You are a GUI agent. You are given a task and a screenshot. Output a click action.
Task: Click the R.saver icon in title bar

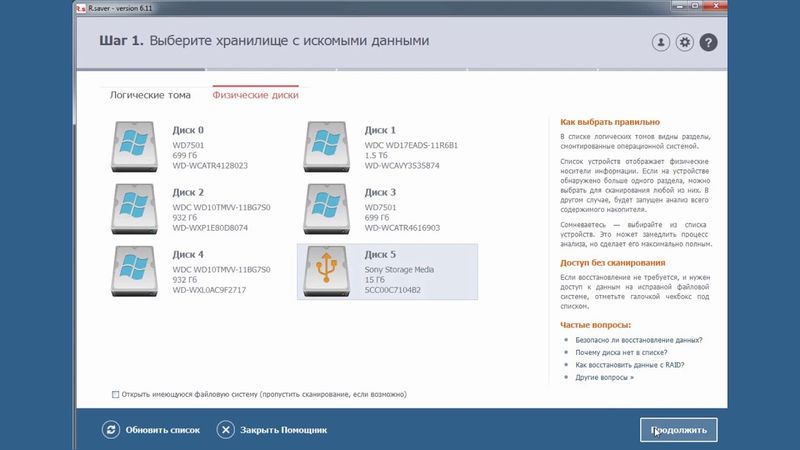[81, 8]
